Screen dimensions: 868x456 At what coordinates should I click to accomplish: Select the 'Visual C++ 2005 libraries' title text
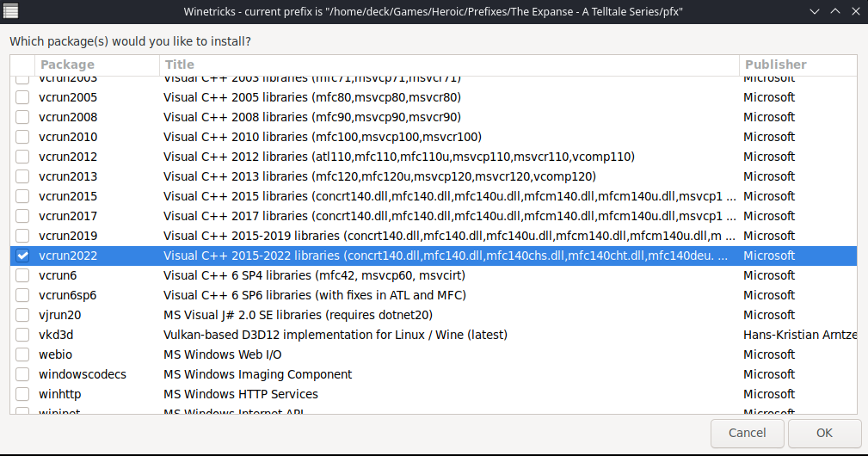point(312,97)
